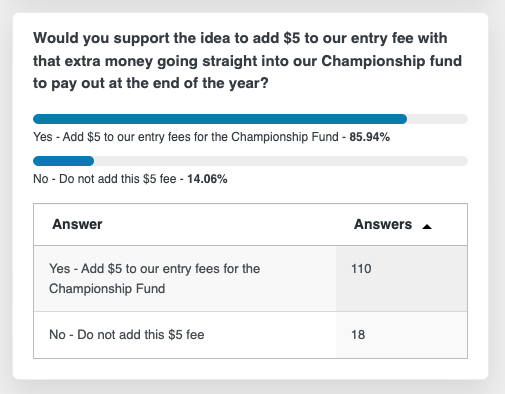Click the No option label below the second bar
Image resolution: width=505 pixels, height=394 pixels.
105,179
